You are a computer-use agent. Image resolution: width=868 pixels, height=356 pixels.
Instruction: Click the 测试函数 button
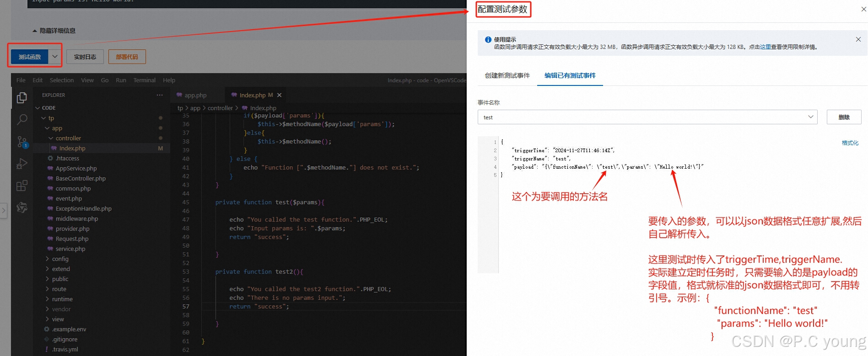tap(30, 57)
